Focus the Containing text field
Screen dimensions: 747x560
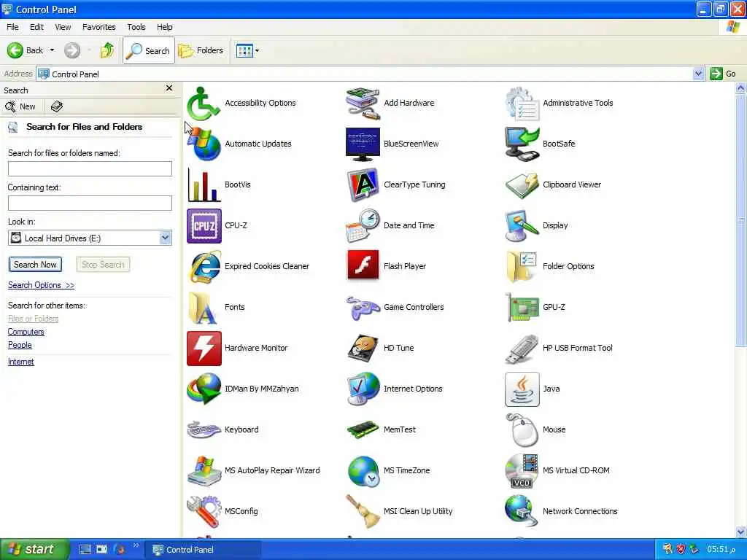click(90, 203)
